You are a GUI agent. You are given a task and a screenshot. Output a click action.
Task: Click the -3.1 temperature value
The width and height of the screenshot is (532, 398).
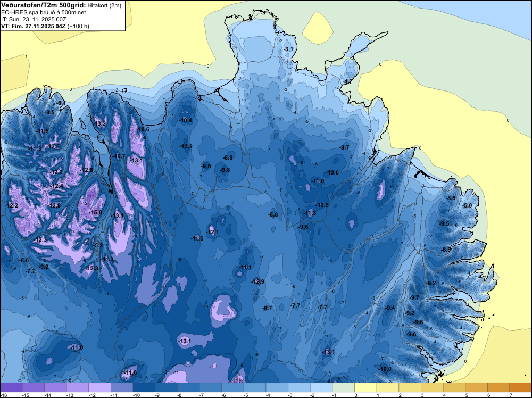click(288, 49)
